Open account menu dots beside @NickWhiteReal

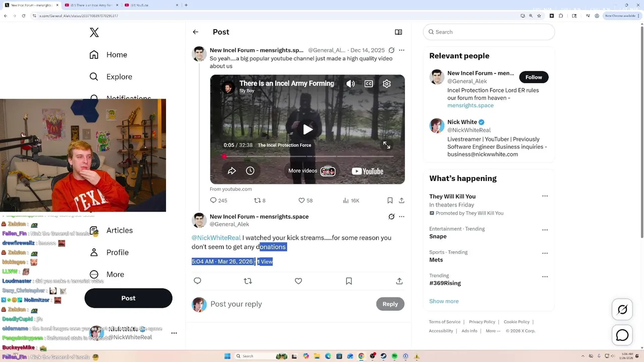(174, 333)
